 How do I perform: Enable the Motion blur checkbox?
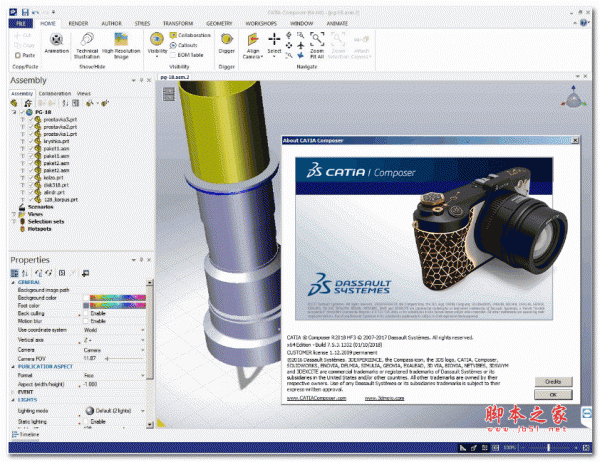click(x=86, y=321)
